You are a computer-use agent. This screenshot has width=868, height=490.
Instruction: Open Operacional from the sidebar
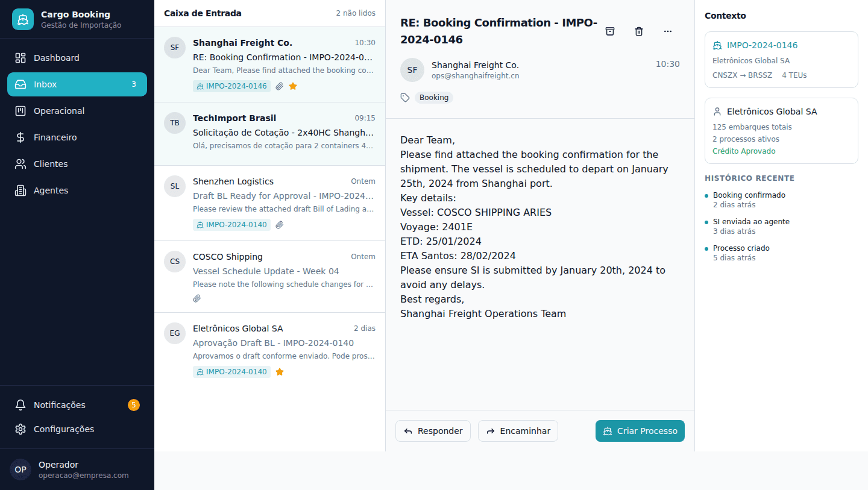(77, 111)
